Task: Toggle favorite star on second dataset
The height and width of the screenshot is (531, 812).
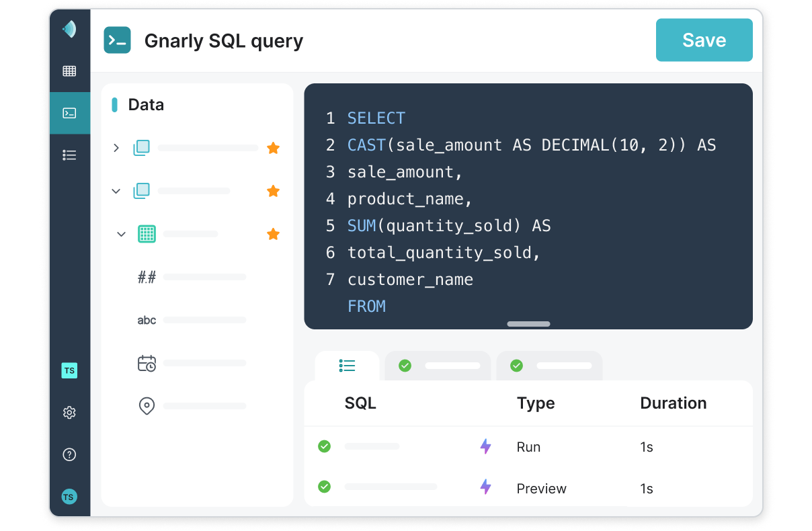Action: coord(273,191)
